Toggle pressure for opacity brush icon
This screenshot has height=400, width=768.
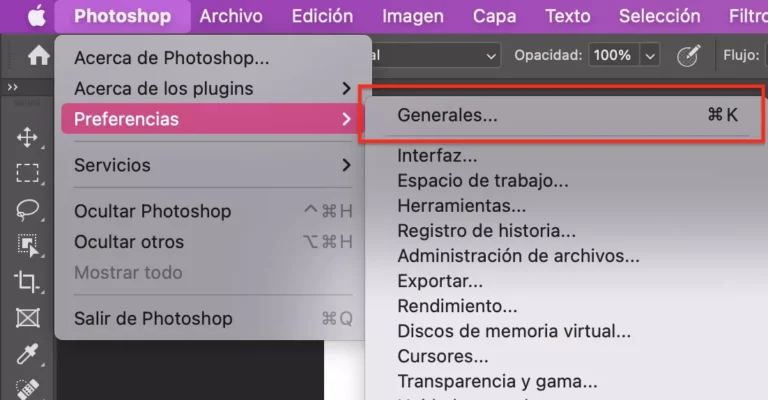pos(687,56)
